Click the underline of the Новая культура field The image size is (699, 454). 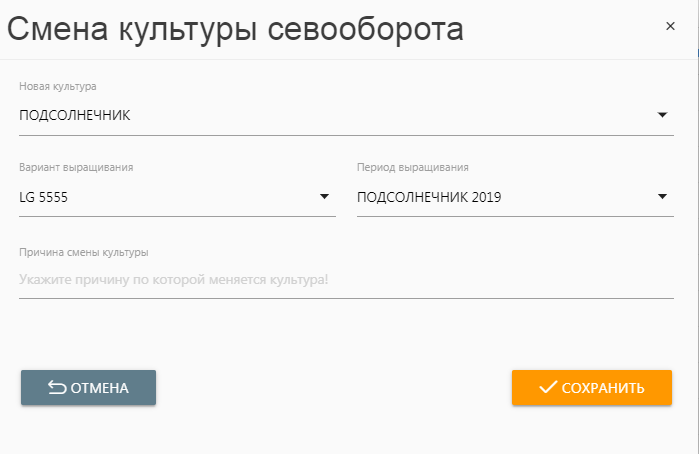(346, 134)
